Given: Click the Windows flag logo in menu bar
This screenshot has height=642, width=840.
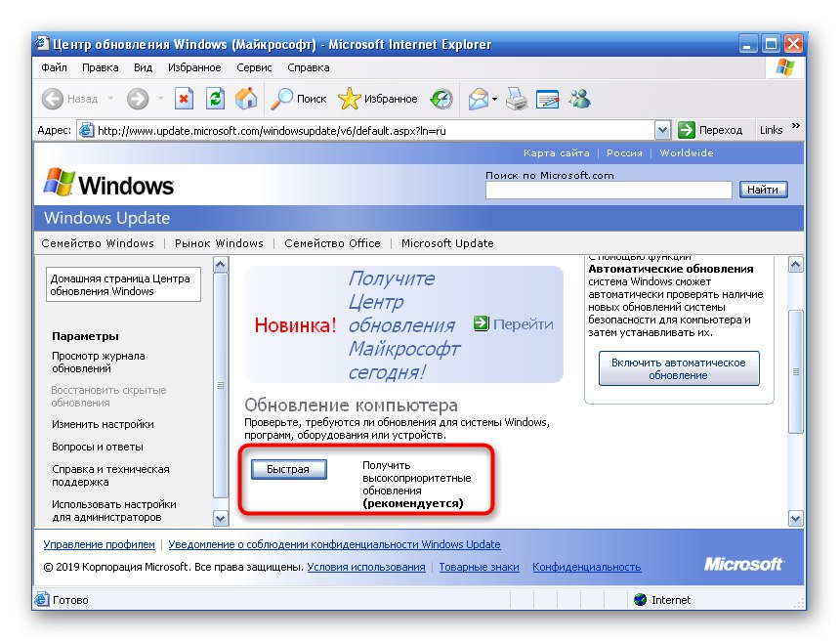Looking at the screenshot, I should click(x=785, y=68).
